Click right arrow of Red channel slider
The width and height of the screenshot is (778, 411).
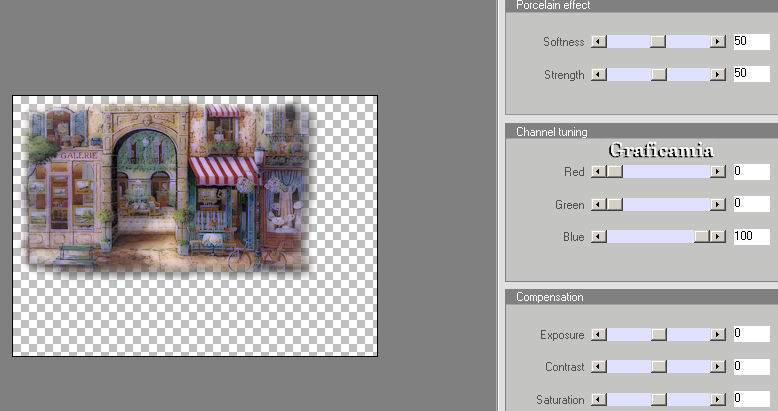coord(718,172)
